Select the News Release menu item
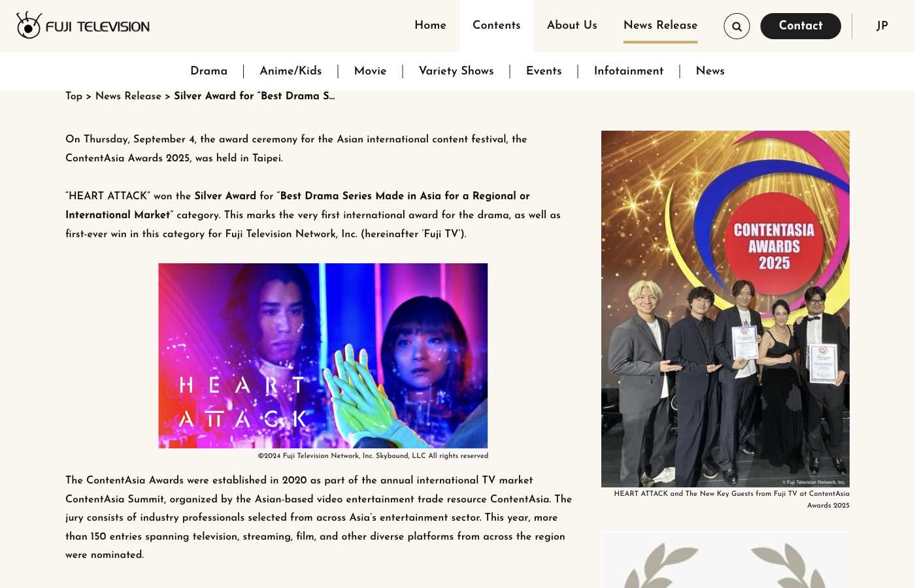The image size is (915, 588). pyautogui.click(x=660, y=25)
